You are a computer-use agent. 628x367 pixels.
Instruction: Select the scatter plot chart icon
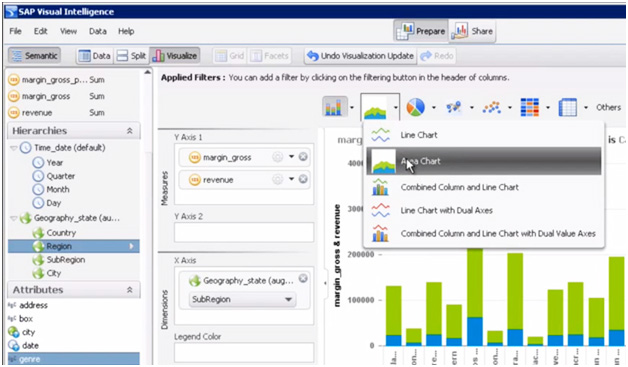492,107
